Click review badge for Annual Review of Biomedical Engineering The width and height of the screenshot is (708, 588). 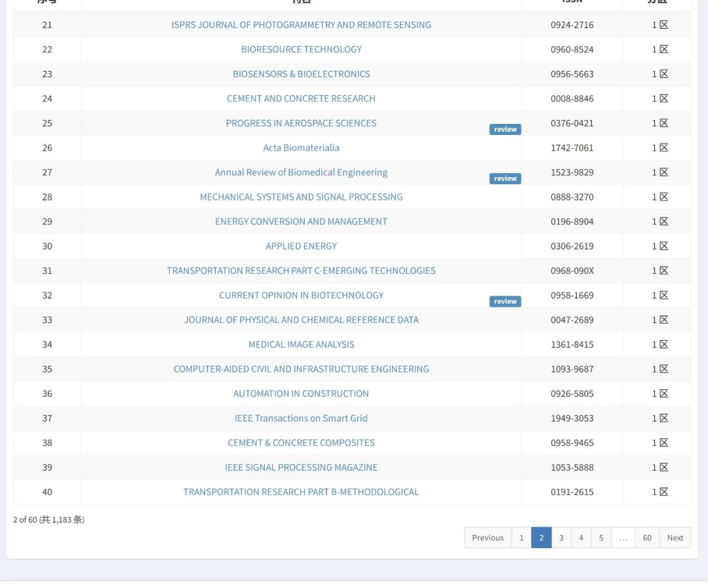point(505,178)
